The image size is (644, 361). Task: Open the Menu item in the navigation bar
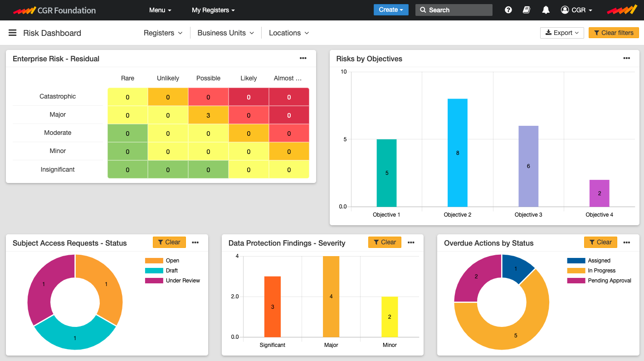click(x=160, y=10)
